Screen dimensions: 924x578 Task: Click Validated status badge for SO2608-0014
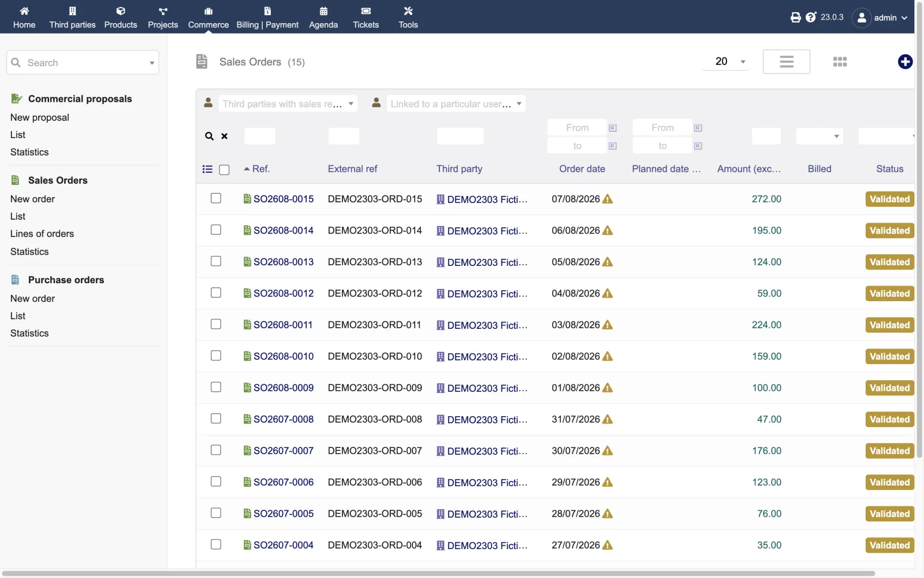889,231
